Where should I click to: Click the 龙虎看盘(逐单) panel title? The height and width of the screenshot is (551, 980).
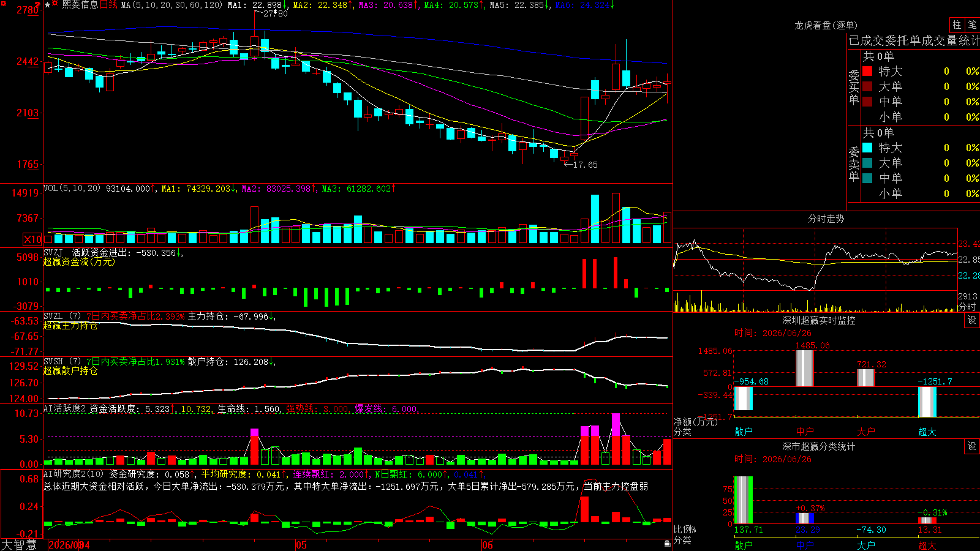[x=826, y=25]
